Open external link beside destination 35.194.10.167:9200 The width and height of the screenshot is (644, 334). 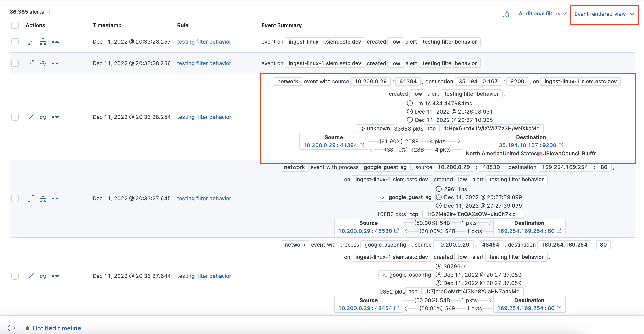(x=561, y=145)
